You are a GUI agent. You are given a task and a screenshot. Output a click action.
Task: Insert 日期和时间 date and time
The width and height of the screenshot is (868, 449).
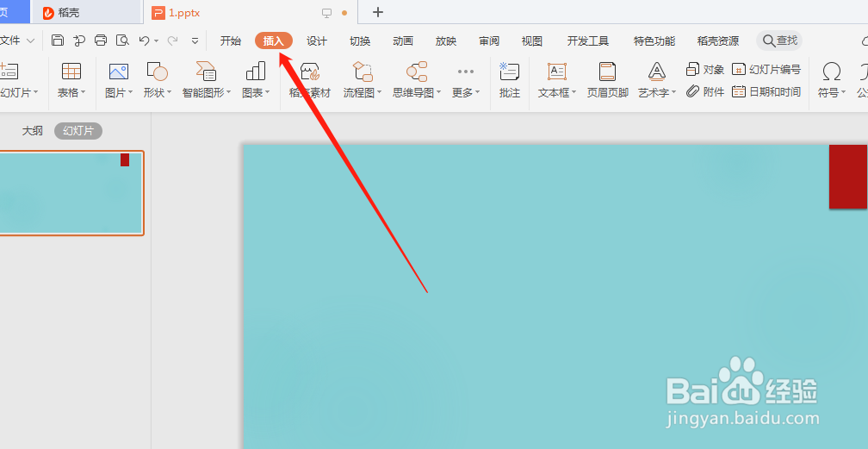pos(766,91)
